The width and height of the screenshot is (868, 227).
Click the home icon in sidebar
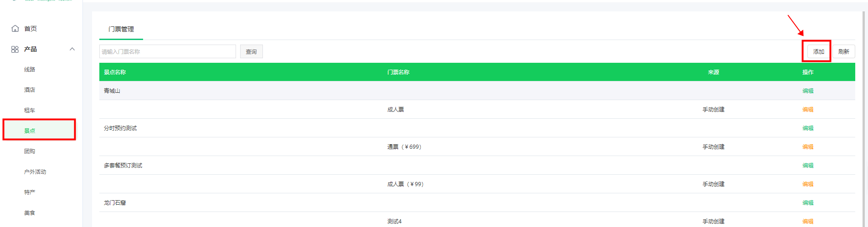coord(15,29)
